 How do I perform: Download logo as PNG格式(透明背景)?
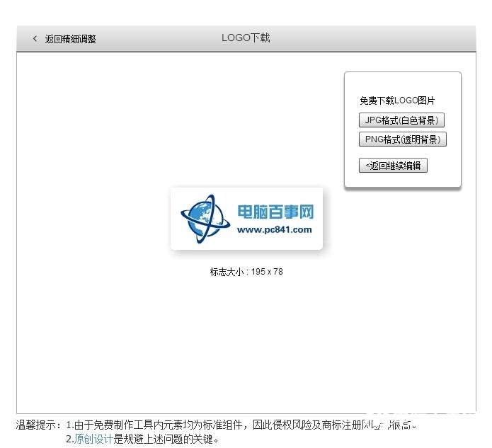click(403, 139)
